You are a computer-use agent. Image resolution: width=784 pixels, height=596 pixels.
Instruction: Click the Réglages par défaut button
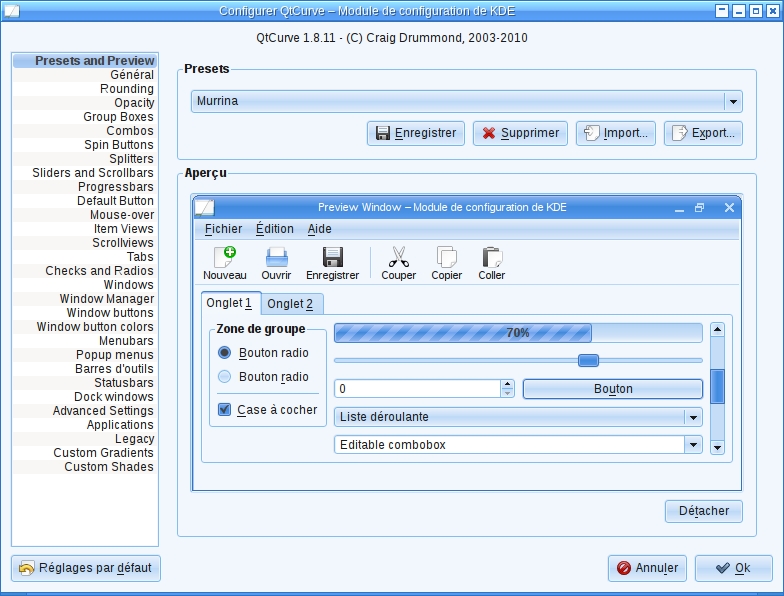pos(86,568)
